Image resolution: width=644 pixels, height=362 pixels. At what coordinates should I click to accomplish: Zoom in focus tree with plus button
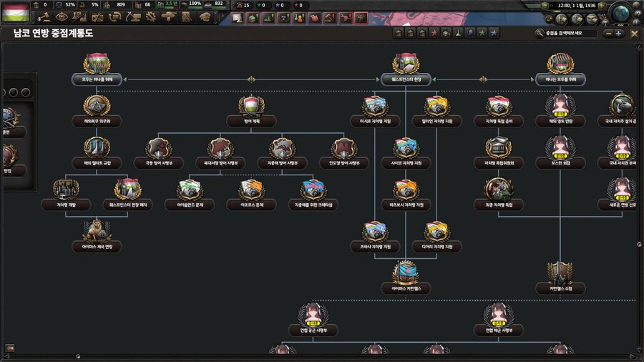tap(618, 33)
